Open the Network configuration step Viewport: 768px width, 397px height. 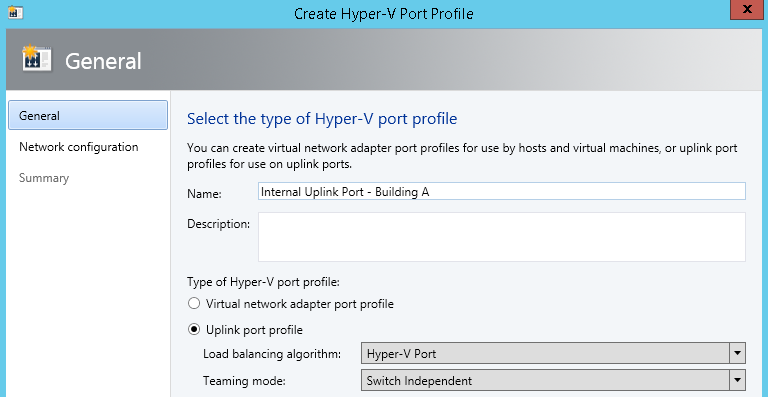click(x=78, y=147)
